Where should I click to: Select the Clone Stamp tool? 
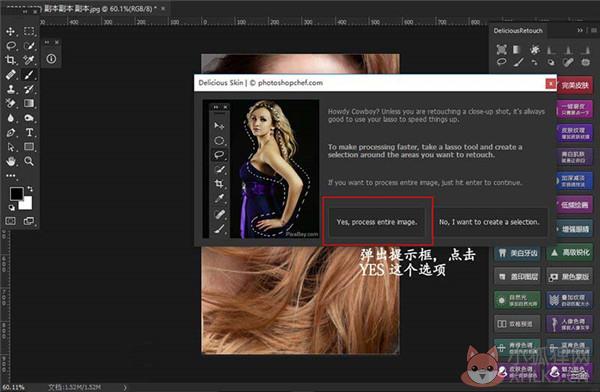click(10, 89)
